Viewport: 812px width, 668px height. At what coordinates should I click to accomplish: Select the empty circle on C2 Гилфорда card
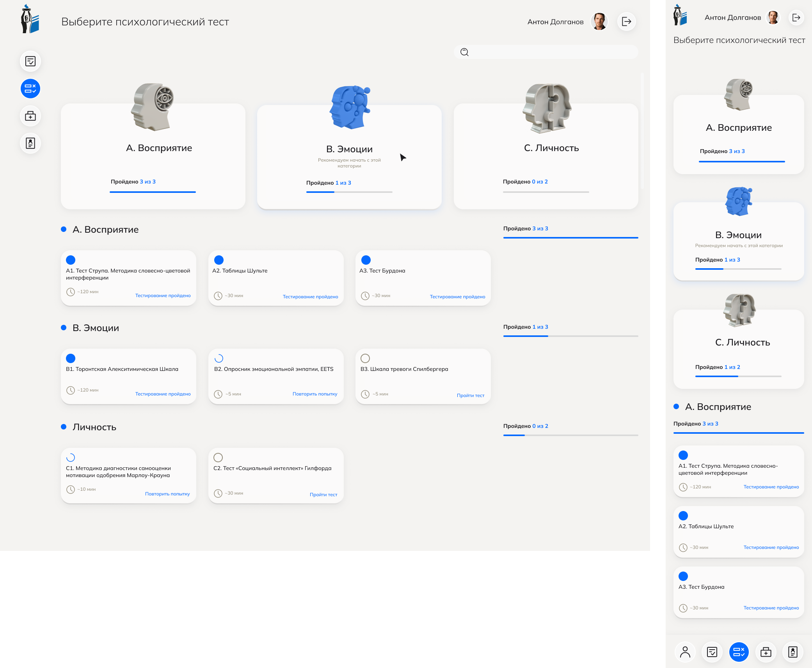pos(218,458)
